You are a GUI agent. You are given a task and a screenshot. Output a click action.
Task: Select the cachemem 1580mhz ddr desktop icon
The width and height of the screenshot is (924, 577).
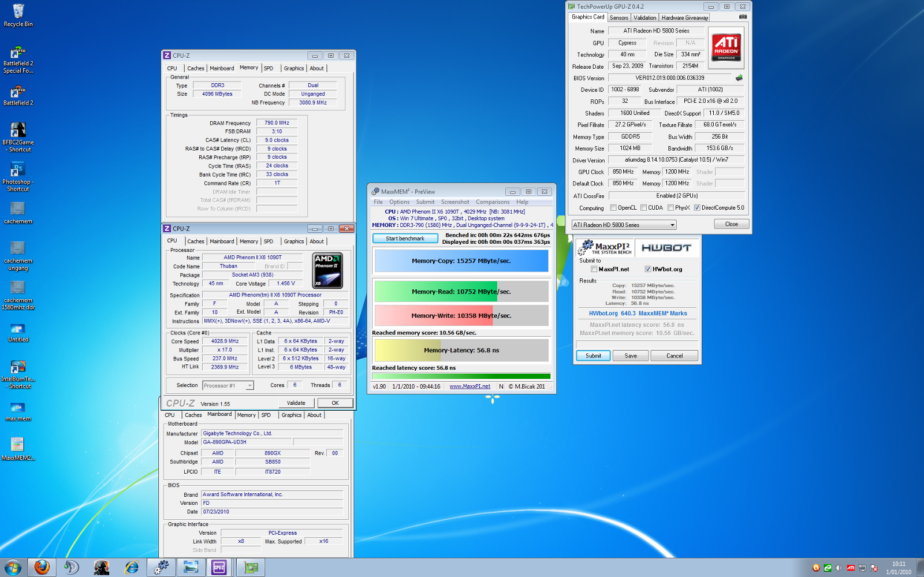pyautogui.click(x=18, y=295)
